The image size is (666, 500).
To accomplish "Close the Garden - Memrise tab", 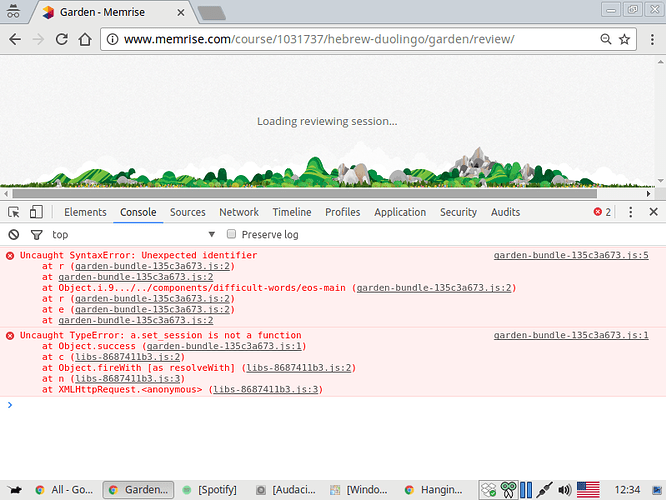I will (181, 12).
